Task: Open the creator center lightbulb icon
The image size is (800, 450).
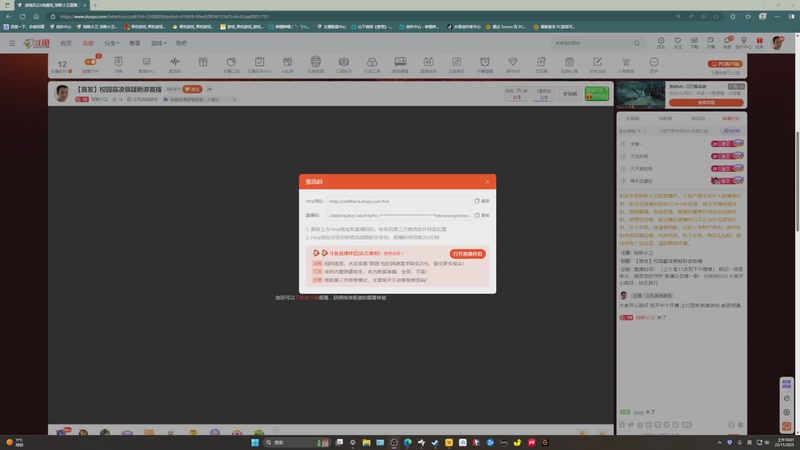Action: [743, 42]
